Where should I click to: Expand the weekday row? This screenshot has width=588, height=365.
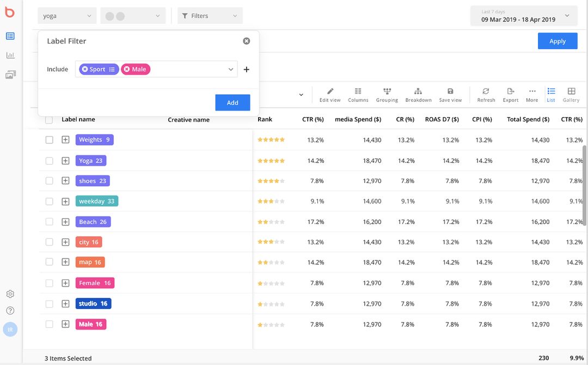(66, 202)
